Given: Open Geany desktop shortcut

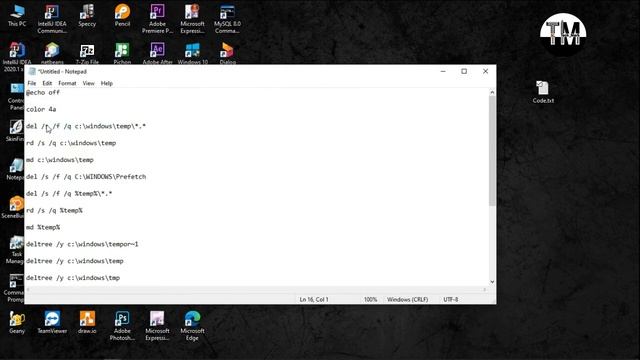Looking at the screenshot, I should coord(17,322).
